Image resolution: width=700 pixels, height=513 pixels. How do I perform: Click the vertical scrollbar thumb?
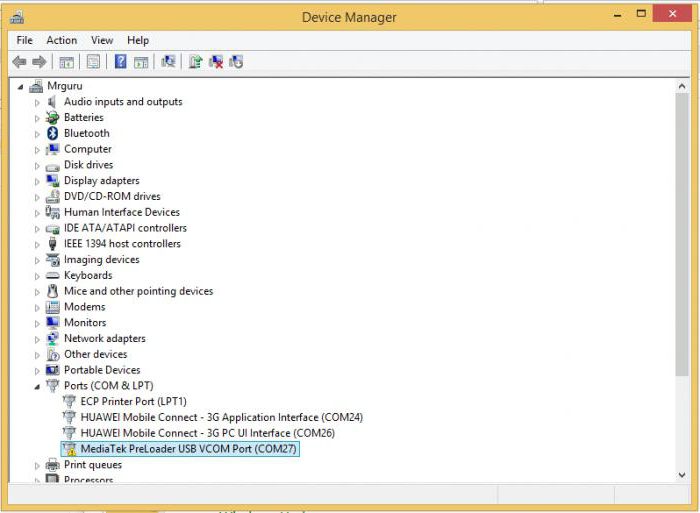tap(682, 234)
